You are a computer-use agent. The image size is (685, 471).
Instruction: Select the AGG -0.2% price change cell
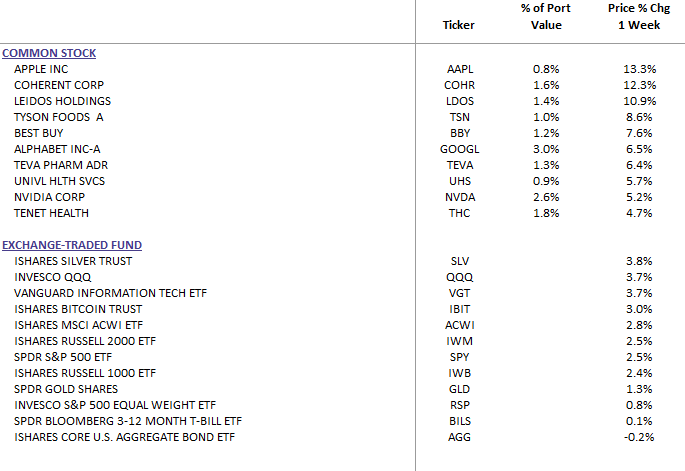click(639, 437)
